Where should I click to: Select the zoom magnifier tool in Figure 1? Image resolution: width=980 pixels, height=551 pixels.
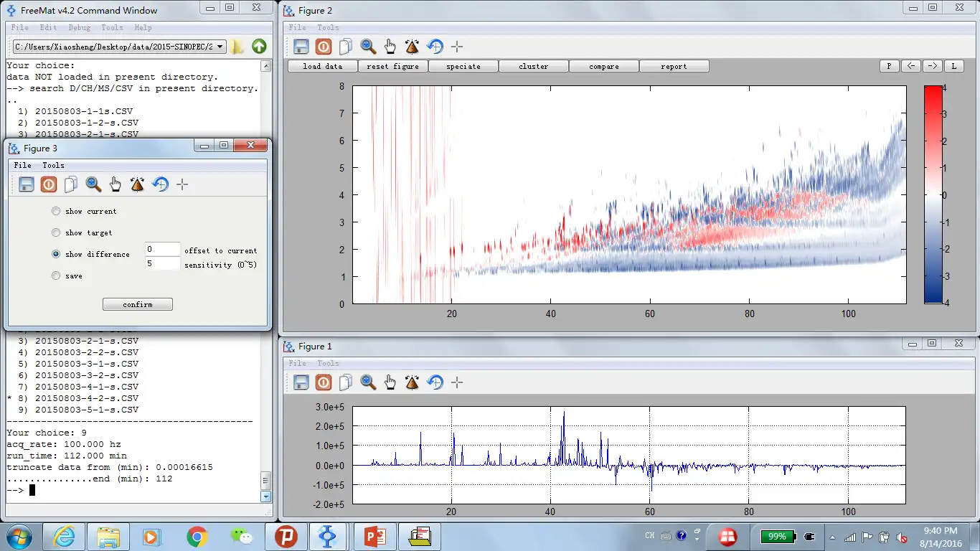[368, 382]
